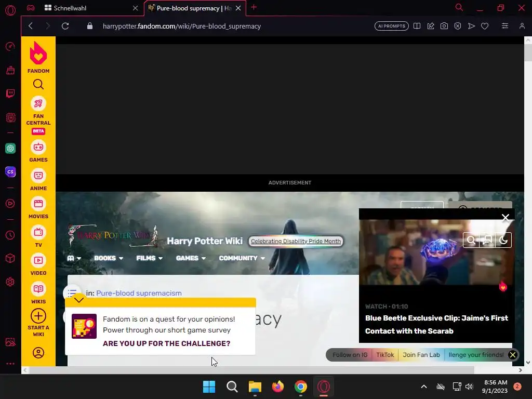Viewport: 532px width, 399px height.
Task: Click the Join Fan Lab link
Action: [x=421, y=355]
